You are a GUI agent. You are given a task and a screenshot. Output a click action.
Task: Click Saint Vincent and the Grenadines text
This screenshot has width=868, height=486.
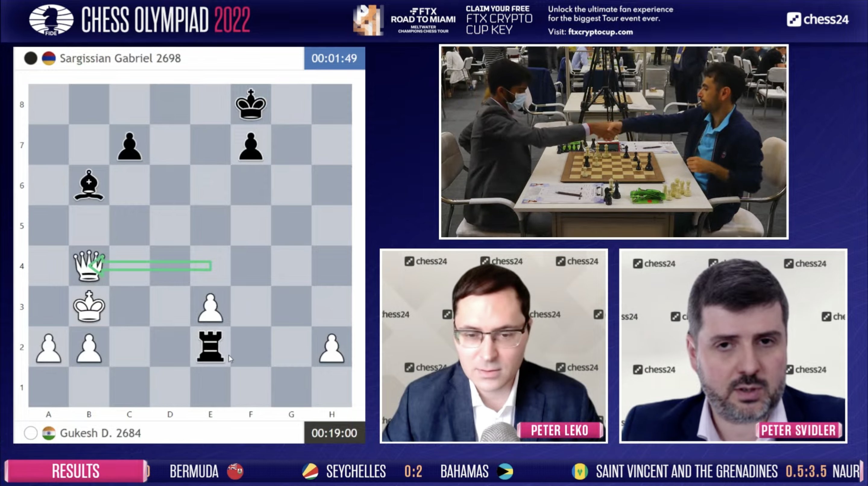coord(686,471)
